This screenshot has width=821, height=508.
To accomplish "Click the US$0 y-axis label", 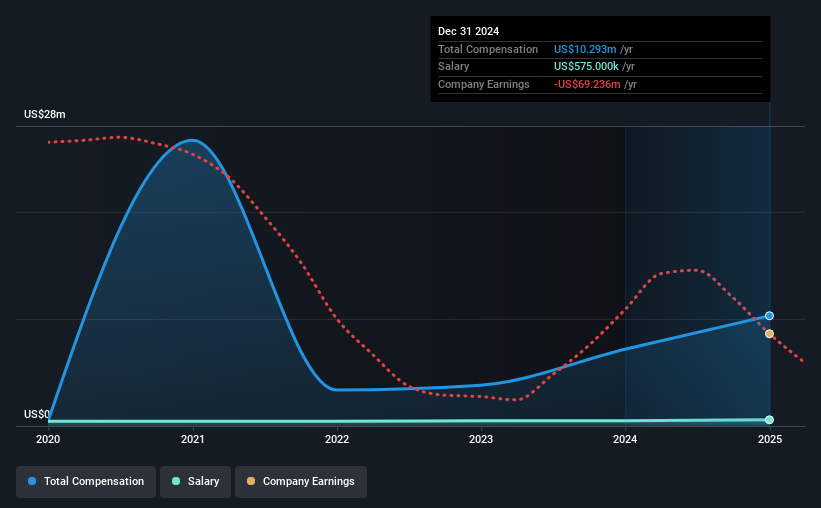I will pyautogui.click(x=37, y=414).
